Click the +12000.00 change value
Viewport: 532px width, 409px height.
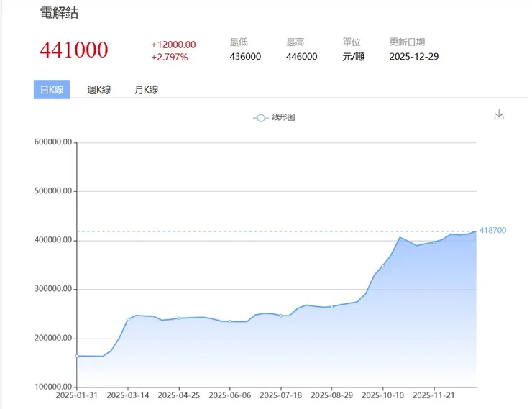tap(173, 45)
